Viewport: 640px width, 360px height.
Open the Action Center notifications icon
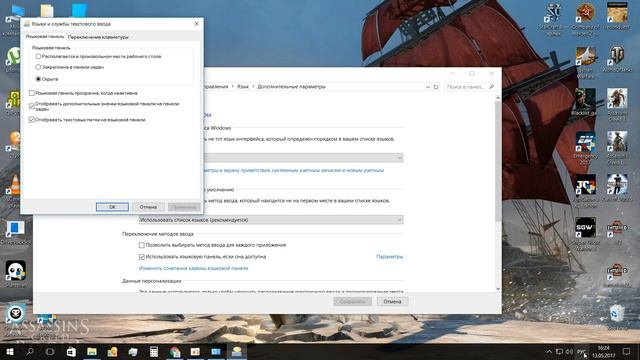click(627, 352)
